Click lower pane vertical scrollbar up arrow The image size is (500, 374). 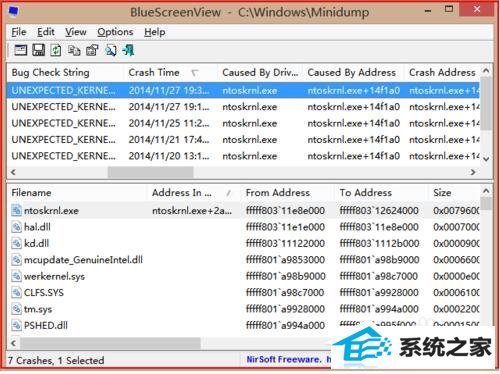(486, 191)
